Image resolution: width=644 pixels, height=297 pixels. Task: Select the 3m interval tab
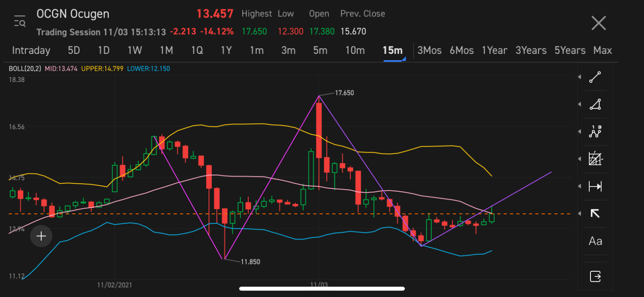click(x=288, y=50)
